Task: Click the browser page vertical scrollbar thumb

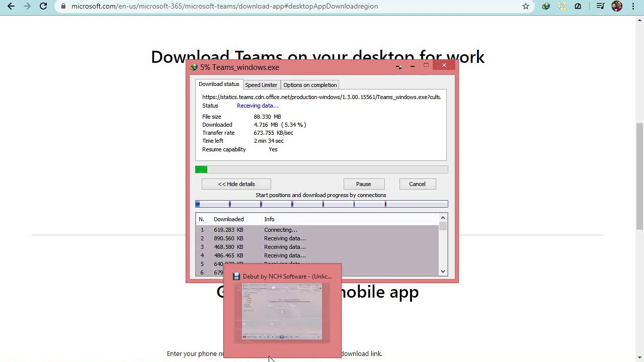Action: pyautogui.click(x=640, y=176)
